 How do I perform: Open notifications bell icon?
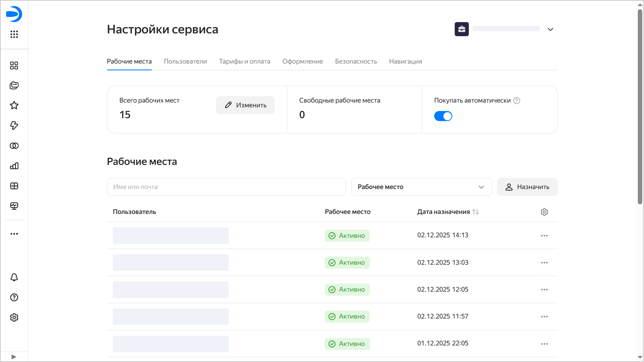pos(14,277)
